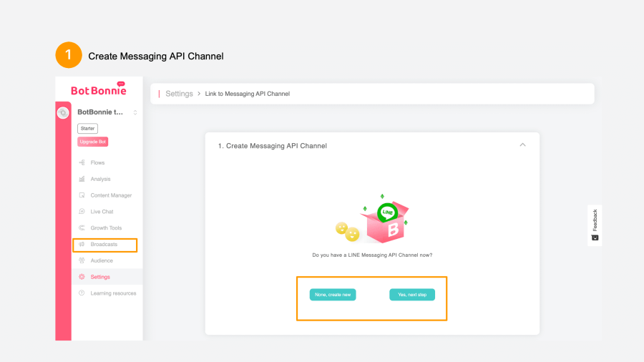This screenshot has height=362, width=644.
Task: Go to Learning resources menu item
Action: pyautogui.click(x=113, y=293)
